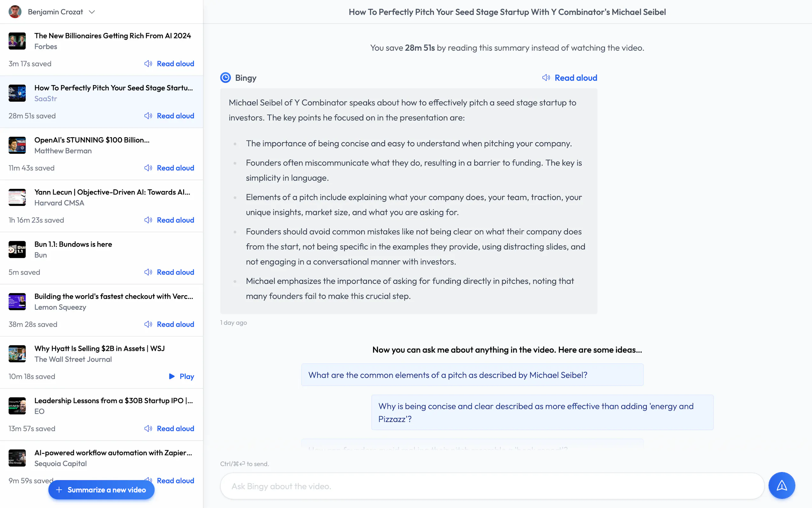Screen dimensions: 812x508
Task: Open Building the world's fastest checkout summary
Action: [113, 296]
